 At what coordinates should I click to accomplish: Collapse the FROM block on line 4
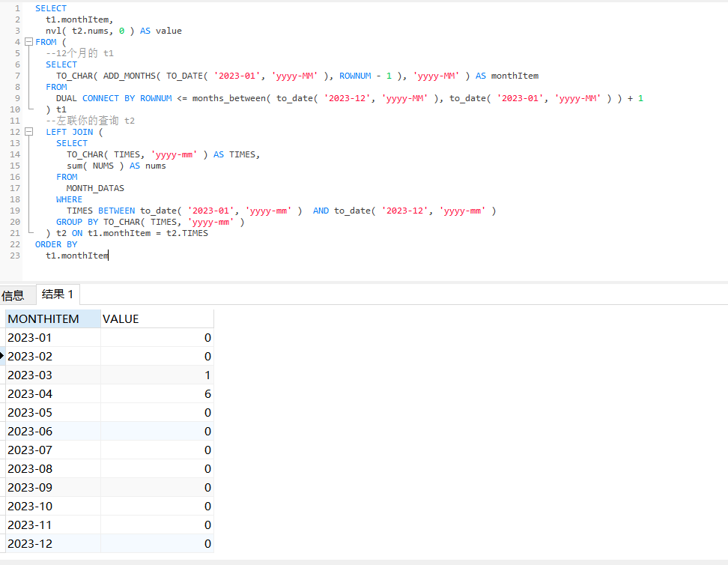coord(28,42)
